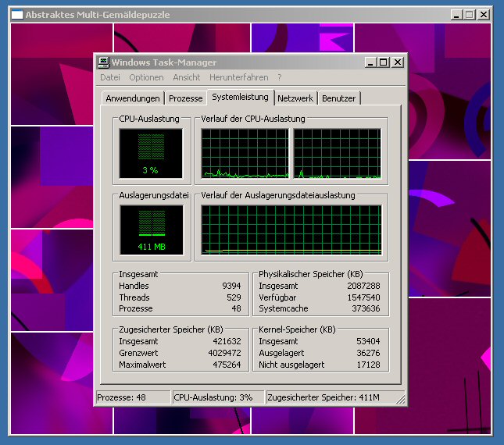Expand the Ansicht menu
504x445 pixels.
(187, 77)
